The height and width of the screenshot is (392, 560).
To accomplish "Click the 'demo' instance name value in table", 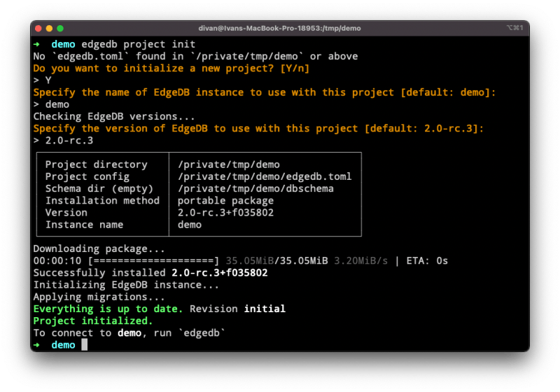I will coord(190,225).
